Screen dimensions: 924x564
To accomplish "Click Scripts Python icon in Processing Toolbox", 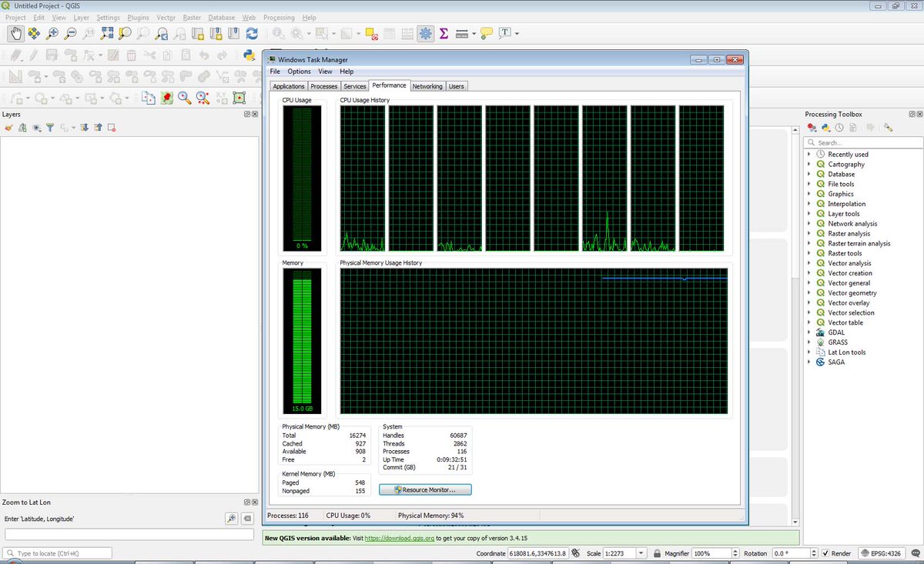I will pyautogui.click(x=825, y=128).
